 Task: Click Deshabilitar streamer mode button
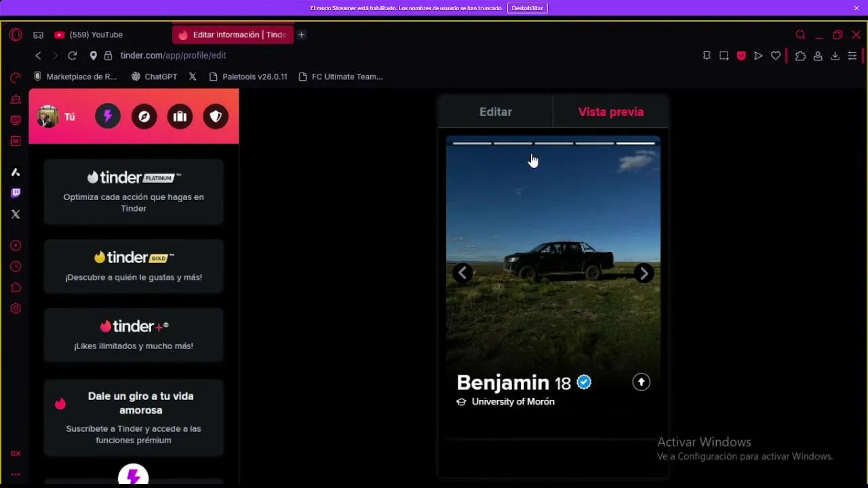[x=527, y=8]
